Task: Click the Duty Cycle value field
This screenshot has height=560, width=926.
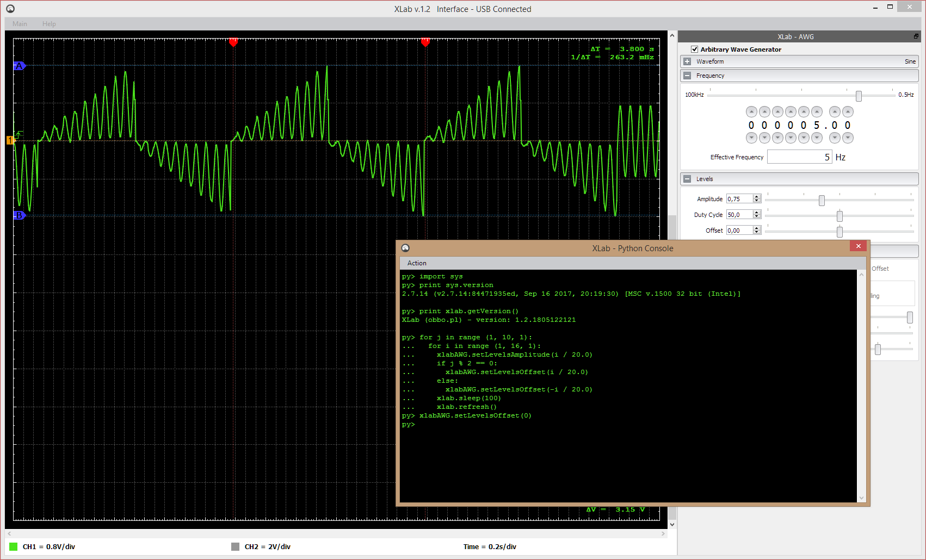Action: [x=739, y=215]
